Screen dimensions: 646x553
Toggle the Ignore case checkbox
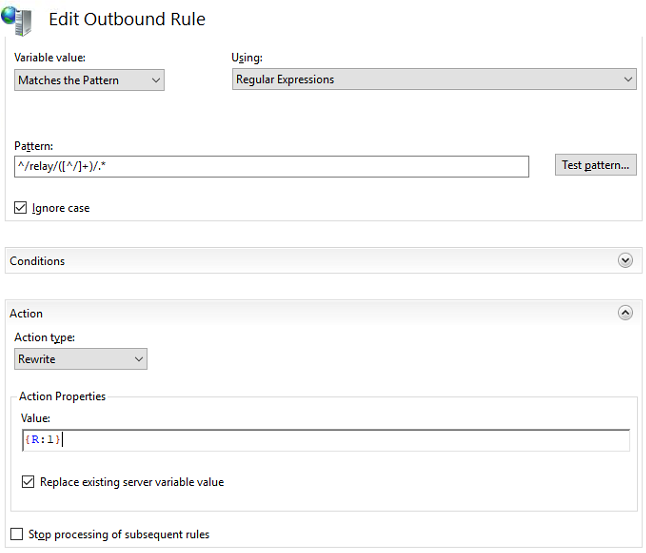[21, 208]
